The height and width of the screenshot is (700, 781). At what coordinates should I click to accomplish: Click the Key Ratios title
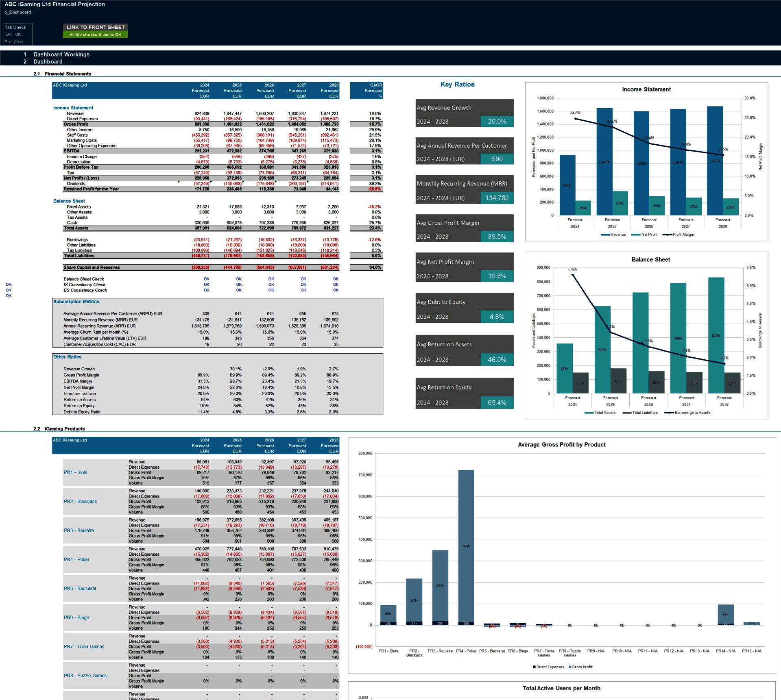pos(457,84)
